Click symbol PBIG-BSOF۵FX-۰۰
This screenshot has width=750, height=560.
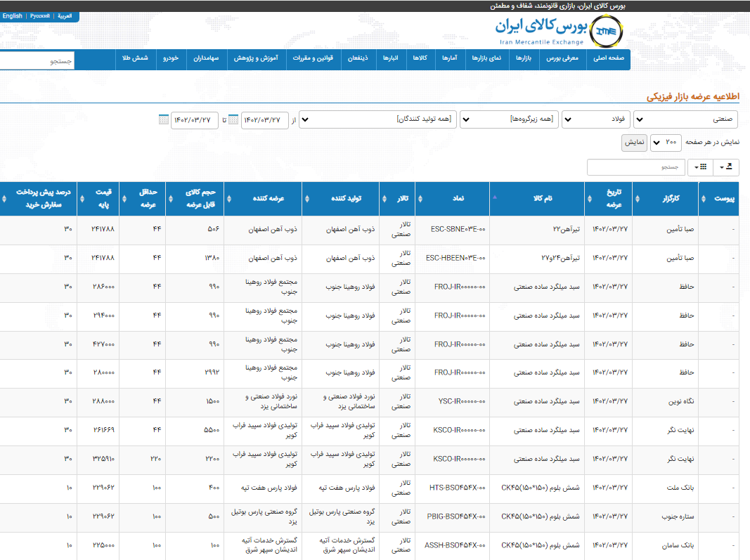456,516
